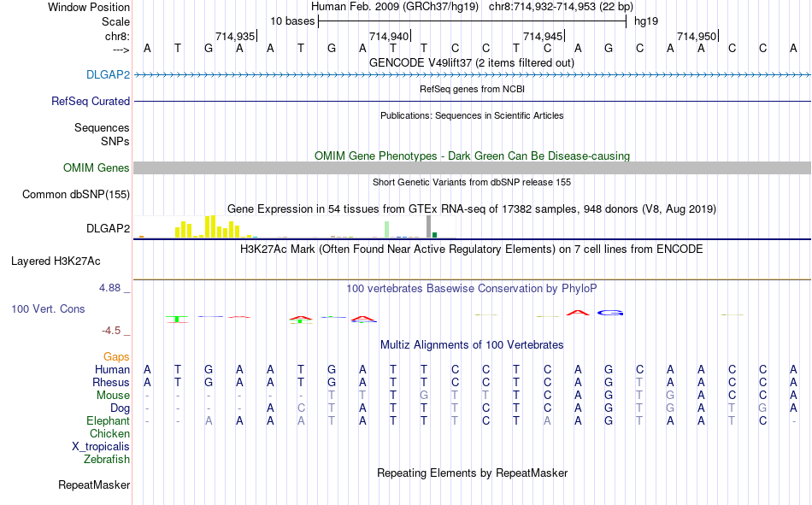Click the Human species row label
Screen dimensions: 812x505
click(x=112, y=369)
